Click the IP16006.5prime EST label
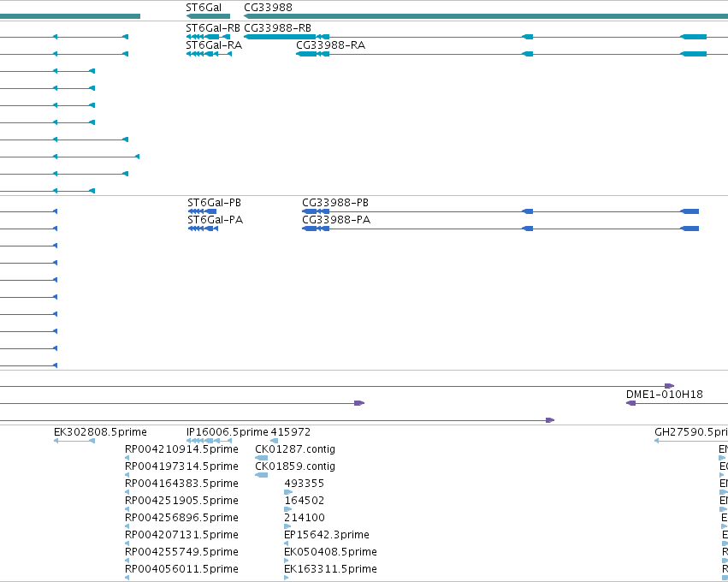Viewport: 728px width, 582px height. 227,432
